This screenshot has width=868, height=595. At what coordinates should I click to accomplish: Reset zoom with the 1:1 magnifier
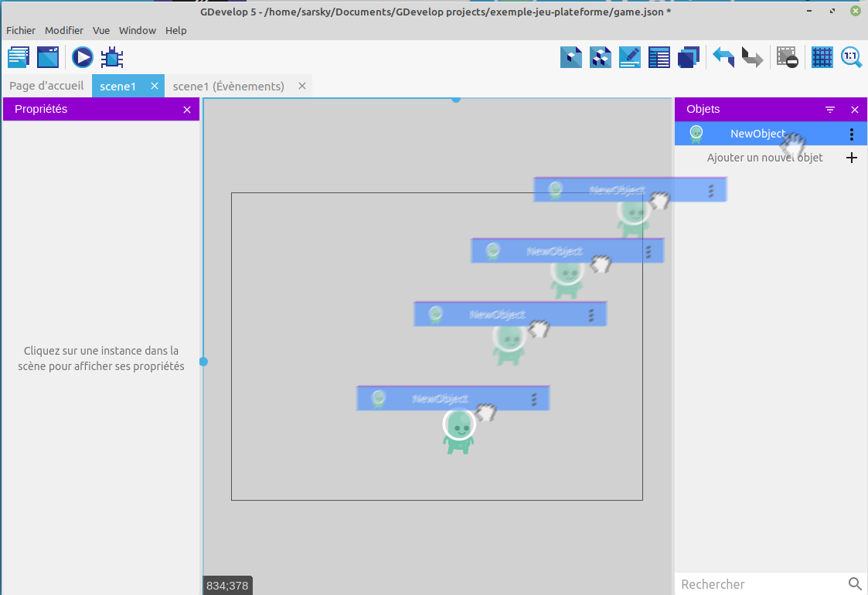click(x=851, y=58)
